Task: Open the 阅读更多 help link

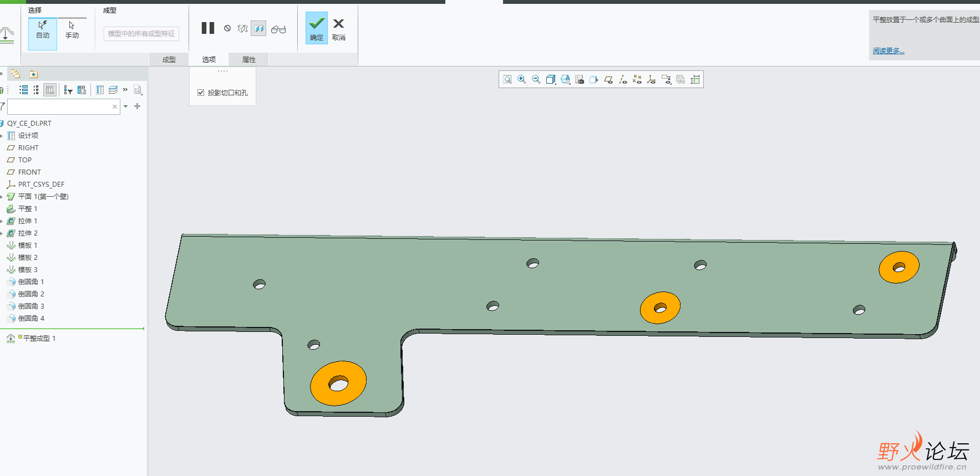Action: (888, 51)
